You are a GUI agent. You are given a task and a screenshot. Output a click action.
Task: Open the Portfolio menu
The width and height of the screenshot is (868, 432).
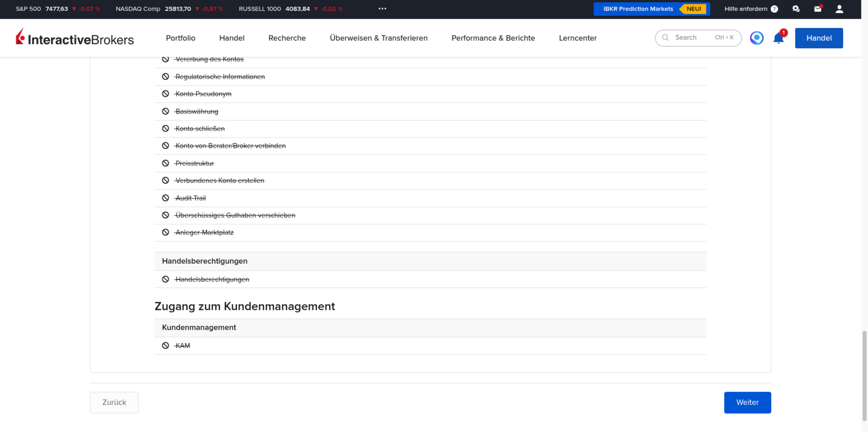click(181, 38)
